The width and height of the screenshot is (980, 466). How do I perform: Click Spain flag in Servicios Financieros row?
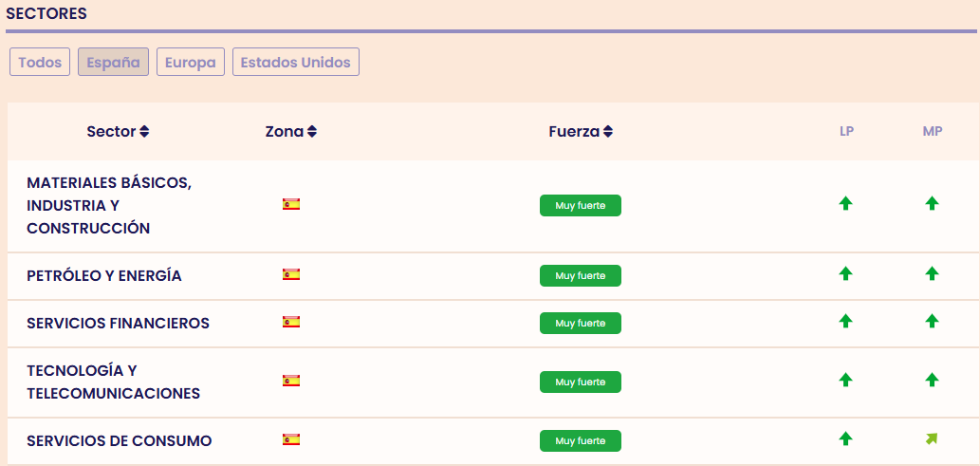coord(291,323)
